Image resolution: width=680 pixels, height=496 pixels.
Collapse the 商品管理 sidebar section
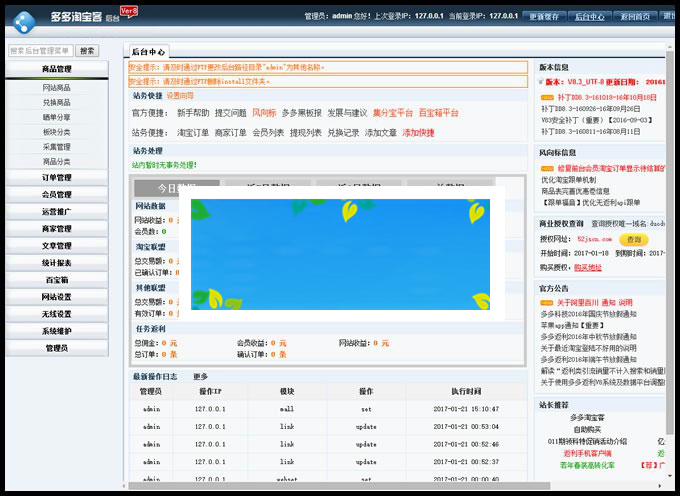(x=56, y=69)
